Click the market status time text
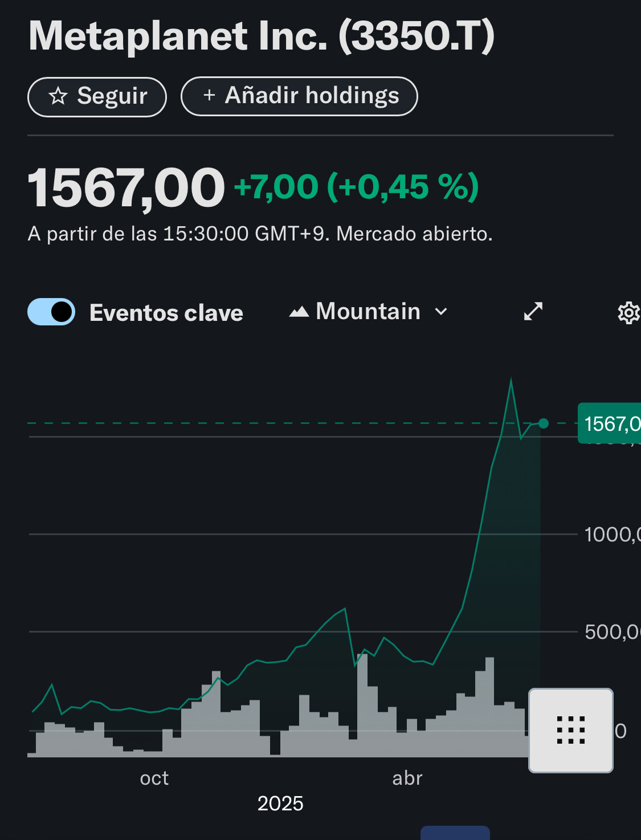Viewport: 641px width, 840px height. (260, 234)
